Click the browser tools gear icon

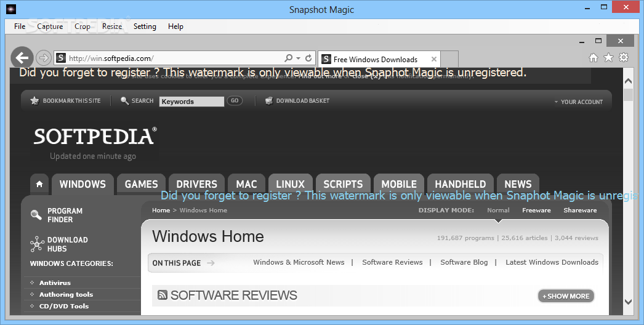pos(624,57)
